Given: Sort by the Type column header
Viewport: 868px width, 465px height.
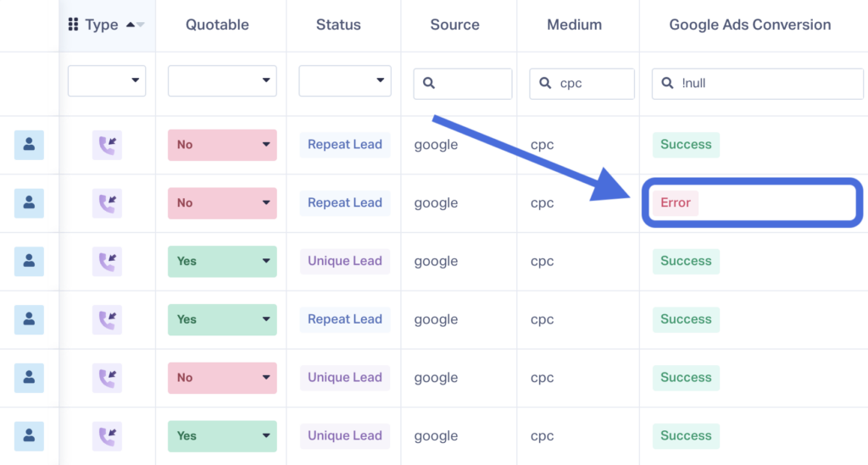Looking at the screenshot, I should [102, 25].
